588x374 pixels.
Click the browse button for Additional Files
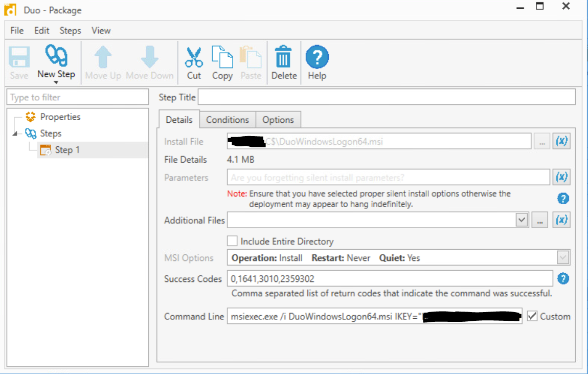pyautogui.click(x=539, y=220)
